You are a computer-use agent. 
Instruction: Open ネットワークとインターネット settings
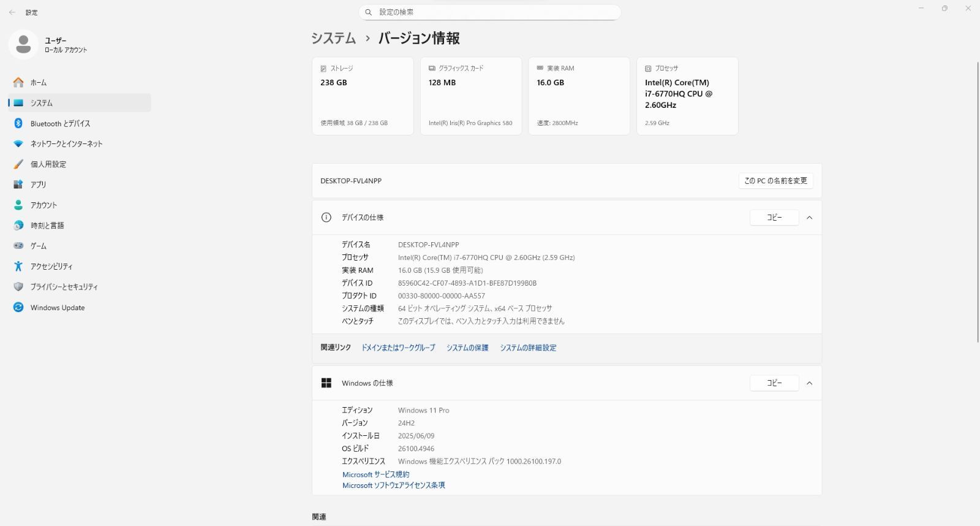(x=80, y=143)
